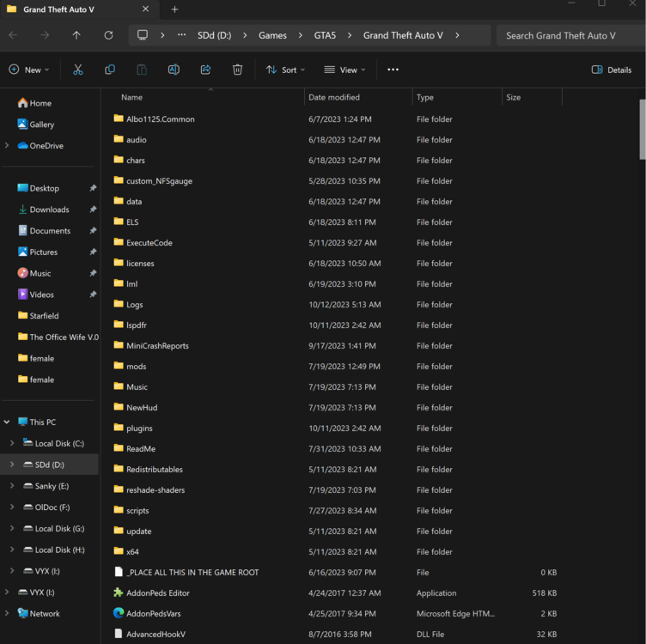The image size is (646, 644).
Task: Go back with the left arrow
Action: (13, 35)
